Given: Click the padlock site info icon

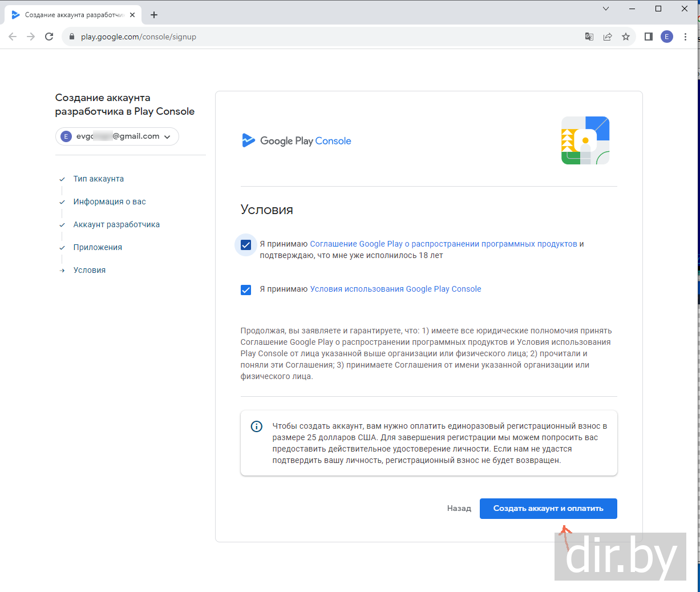Looking at the screenshot, I should click(72, 37).
